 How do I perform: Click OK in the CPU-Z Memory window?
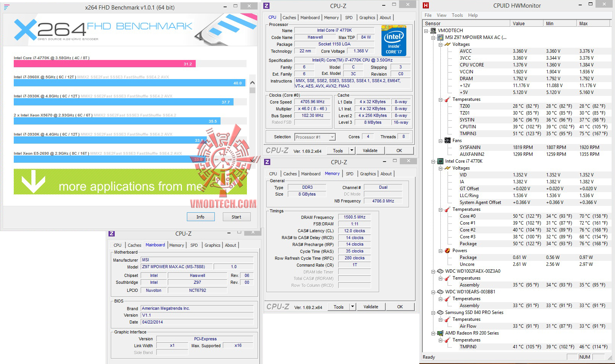click(x=400, y=307)
